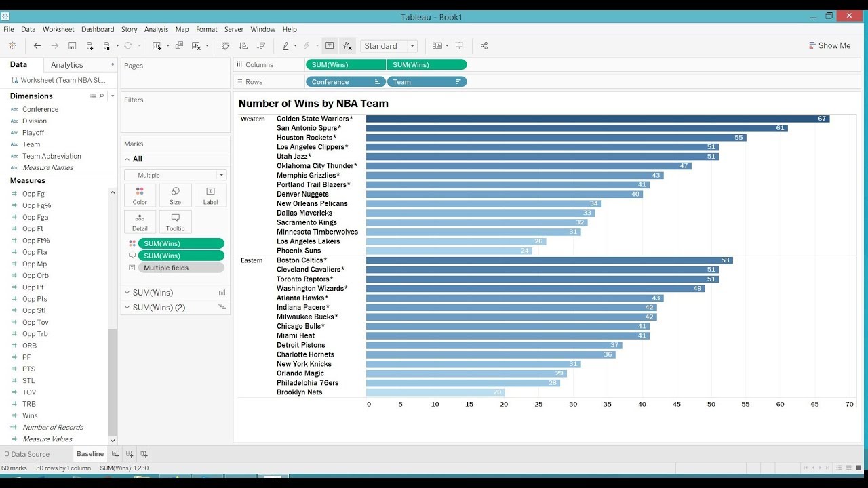Click the Presentation mode icon
The height and width of the screenshot is (488, 868).
459,46
